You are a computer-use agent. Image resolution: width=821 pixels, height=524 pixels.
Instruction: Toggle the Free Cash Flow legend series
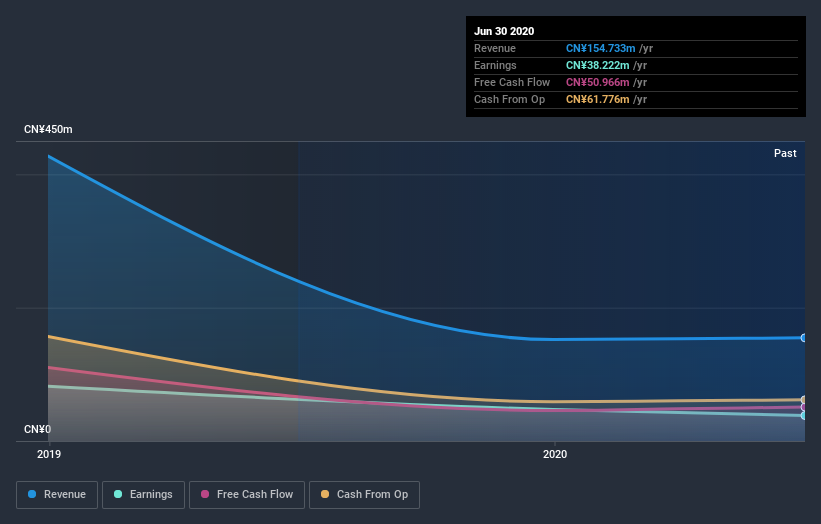247,495
